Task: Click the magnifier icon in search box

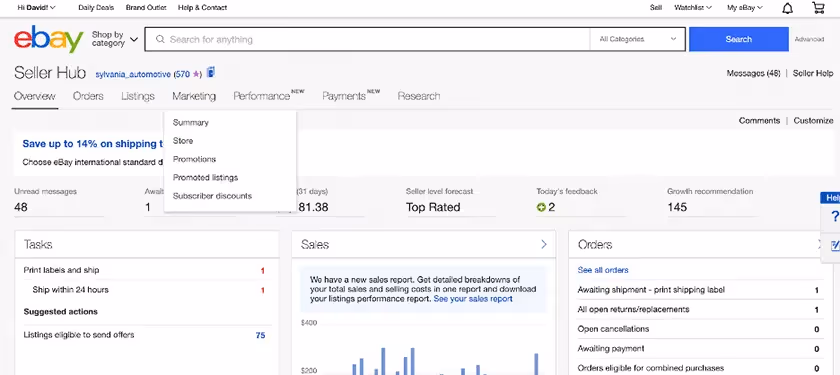Action: click(160, 39)
